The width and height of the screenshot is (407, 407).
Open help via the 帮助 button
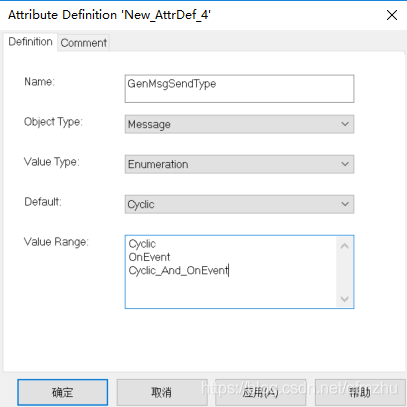click(x=360, y=392)
